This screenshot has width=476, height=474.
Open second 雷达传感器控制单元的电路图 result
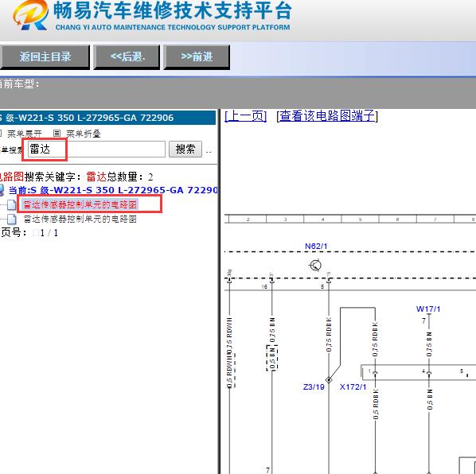click(80, 219)
